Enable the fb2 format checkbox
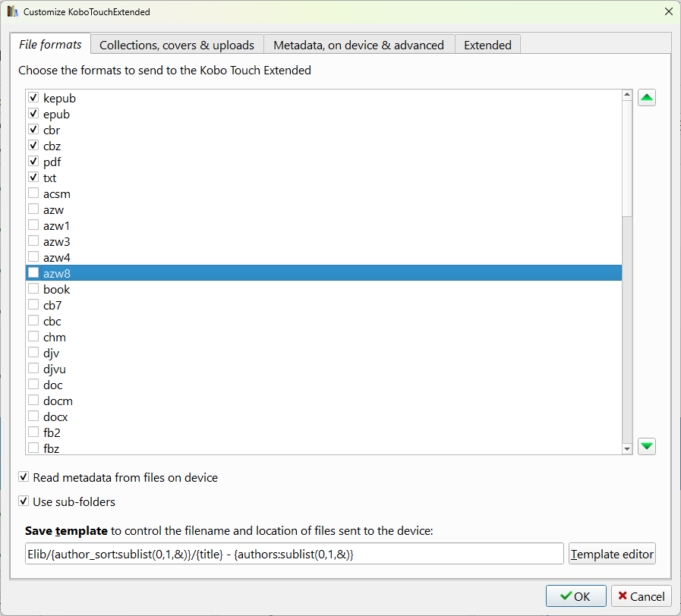This screenshot has width=681, height=616. pos(33,432)
